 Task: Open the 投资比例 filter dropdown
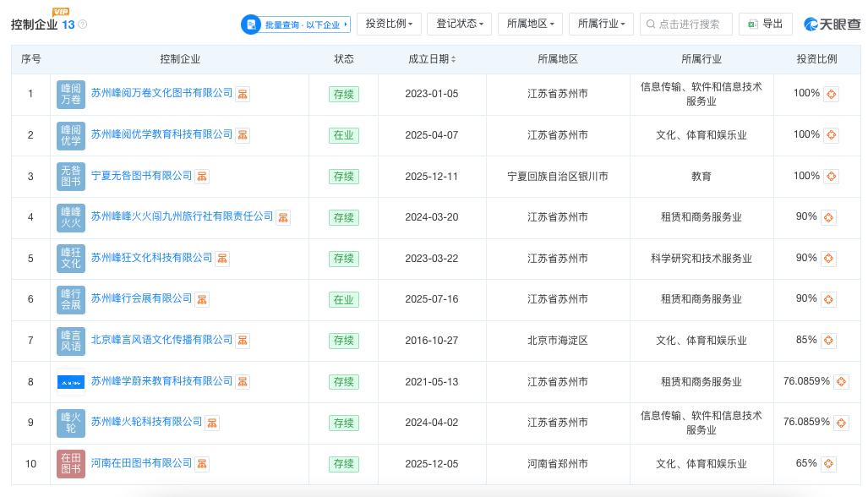point(389,24)
